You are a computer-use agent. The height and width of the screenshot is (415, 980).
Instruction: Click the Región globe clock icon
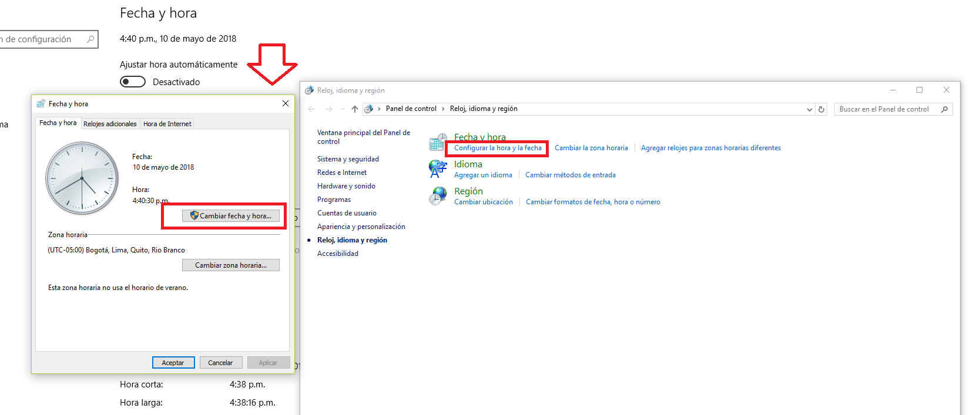[x=437, y=196]
